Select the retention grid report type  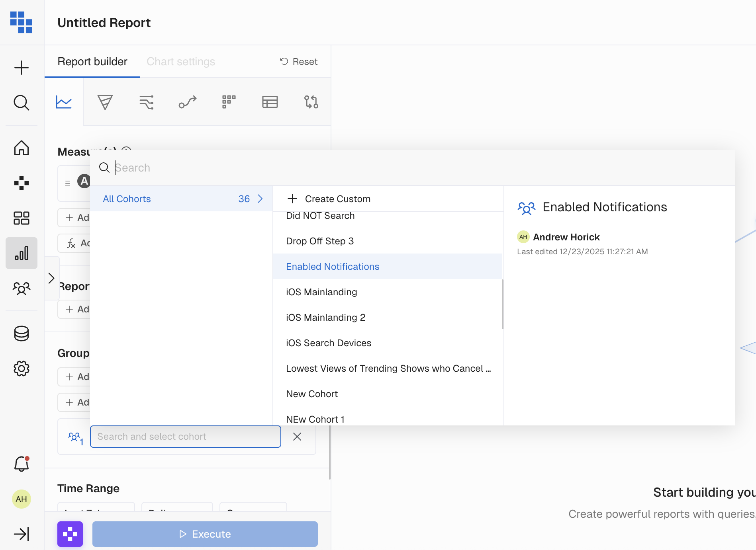[229, 102]
